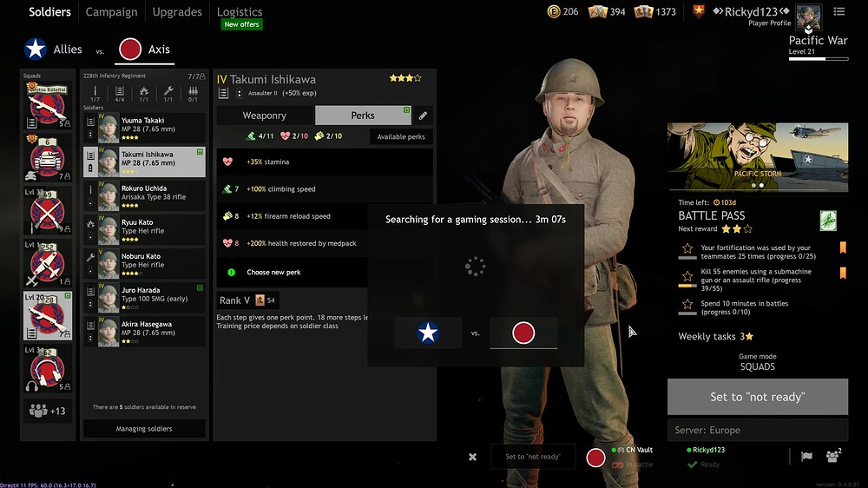Click the pencil edit perks icon
This screenshot has height=488, width=868.
[423, 115]
